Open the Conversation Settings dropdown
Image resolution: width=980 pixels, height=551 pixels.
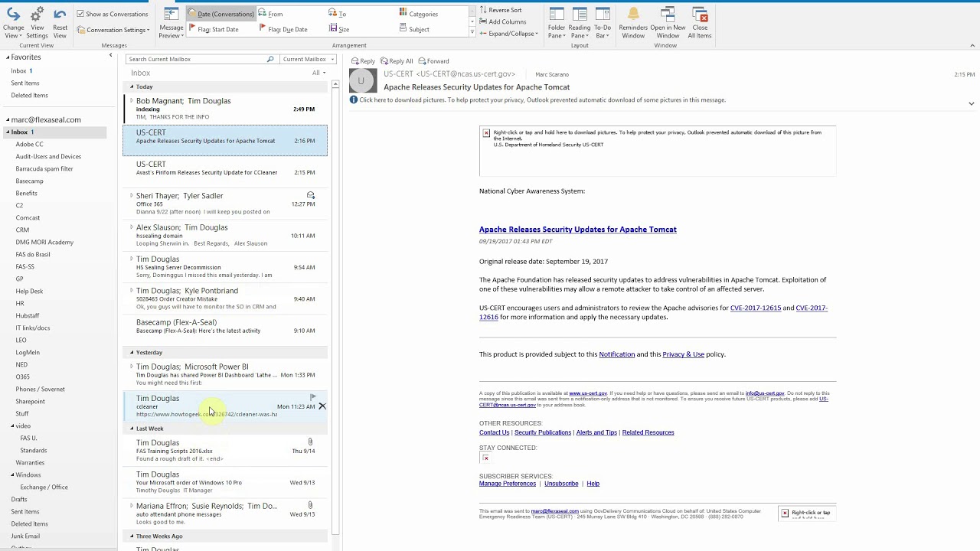114,30
